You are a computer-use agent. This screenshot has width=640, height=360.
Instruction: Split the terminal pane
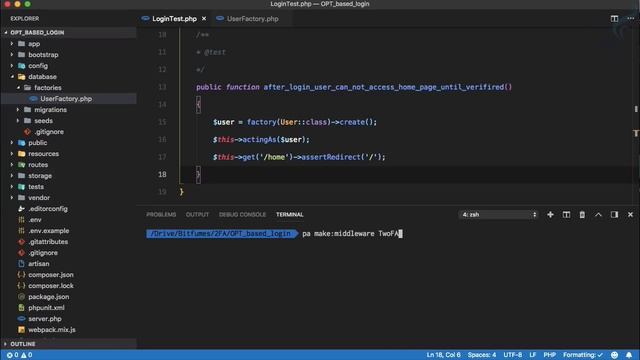566,215
